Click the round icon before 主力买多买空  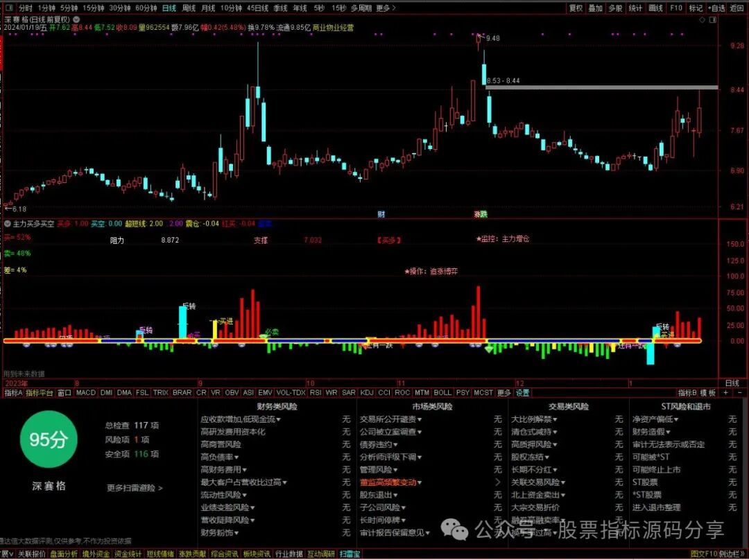click(x=8, y=223)
